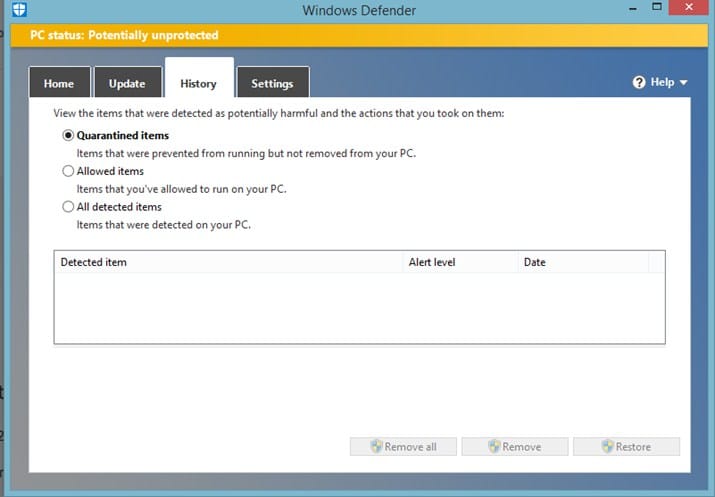Click the Windows Defender shield icon in title bar

(19, 9)
